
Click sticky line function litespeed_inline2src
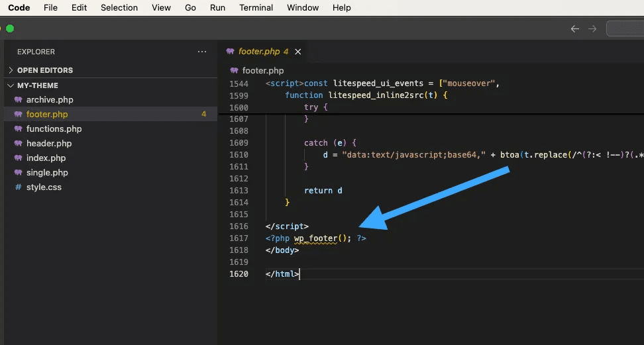[x=366, y=95]
